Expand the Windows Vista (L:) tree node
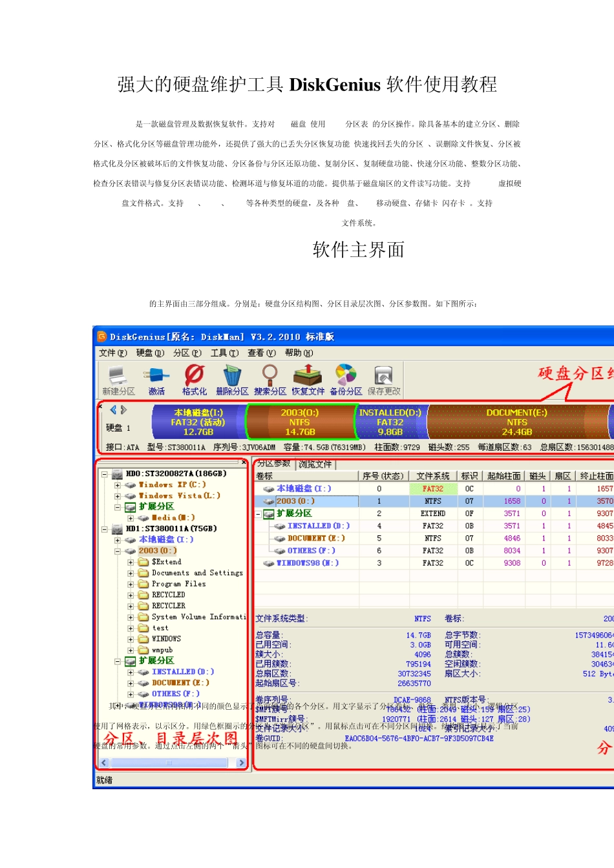Screen dimensions: 614x868 click(x=118, y=496)
